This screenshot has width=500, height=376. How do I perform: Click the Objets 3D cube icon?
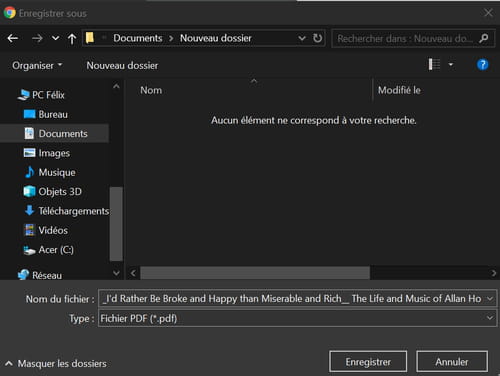click(x=29, y=191)
